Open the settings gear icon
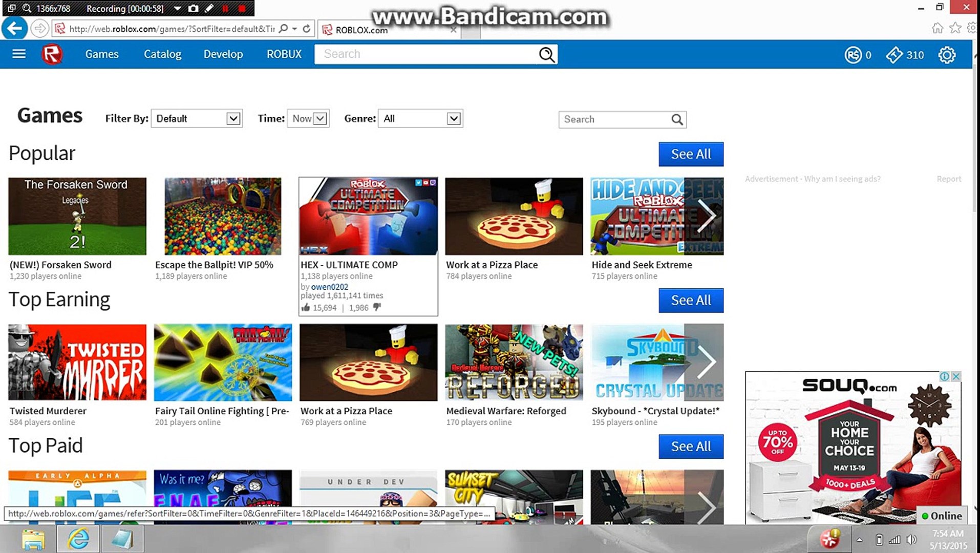 click(x=947, y=55)
